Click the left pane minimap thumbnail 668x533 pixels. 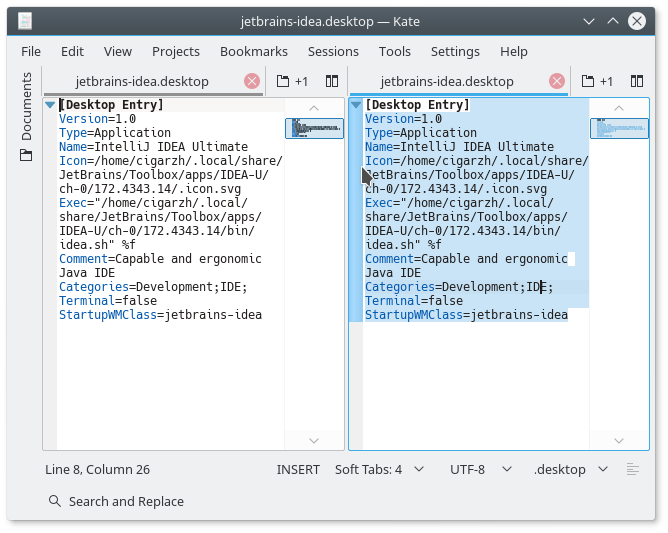[314, 128]
